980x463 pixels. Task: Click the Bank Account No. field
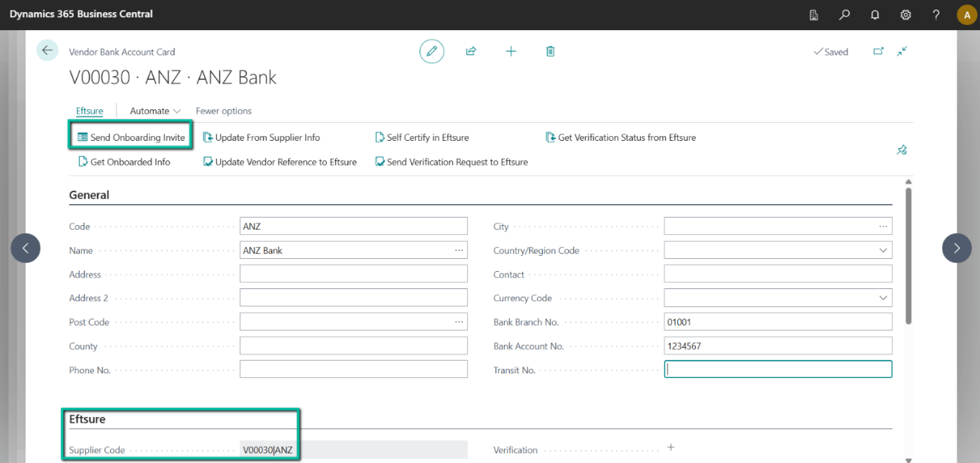778,346
